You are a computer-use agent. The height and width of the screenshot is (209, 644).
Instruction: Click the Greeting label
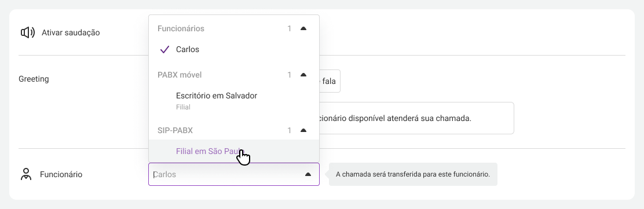pos(34,79)
